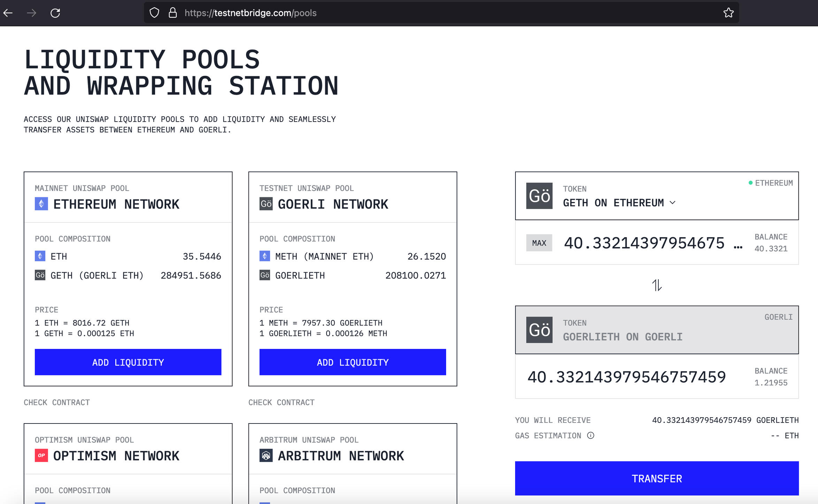818x504 pixels.
Task: Click the GETH amount input field
Action: (x=644, y=243)
